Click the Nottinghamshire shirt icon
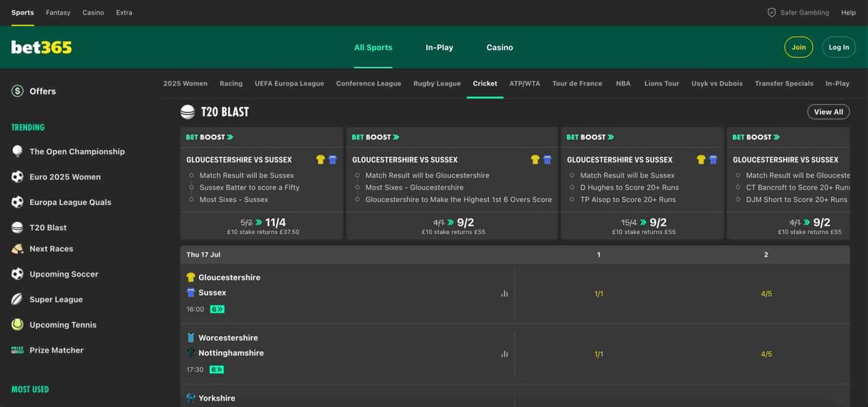The height and width of the screenshot is (407, 868). 191,353
